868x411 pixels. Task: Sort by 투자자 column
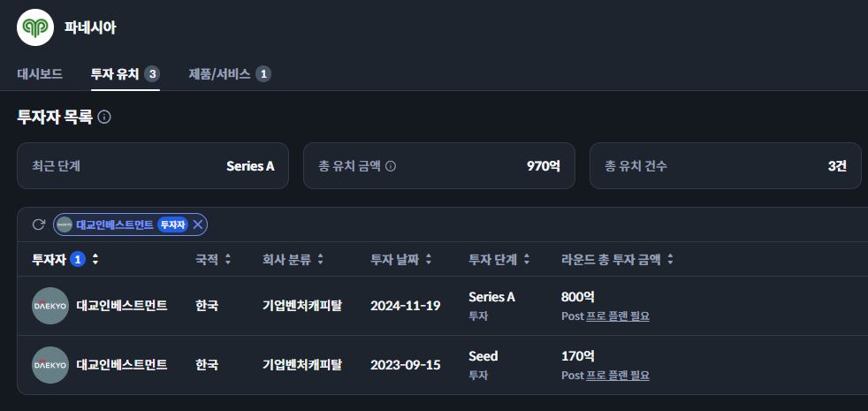click(95, 259)
